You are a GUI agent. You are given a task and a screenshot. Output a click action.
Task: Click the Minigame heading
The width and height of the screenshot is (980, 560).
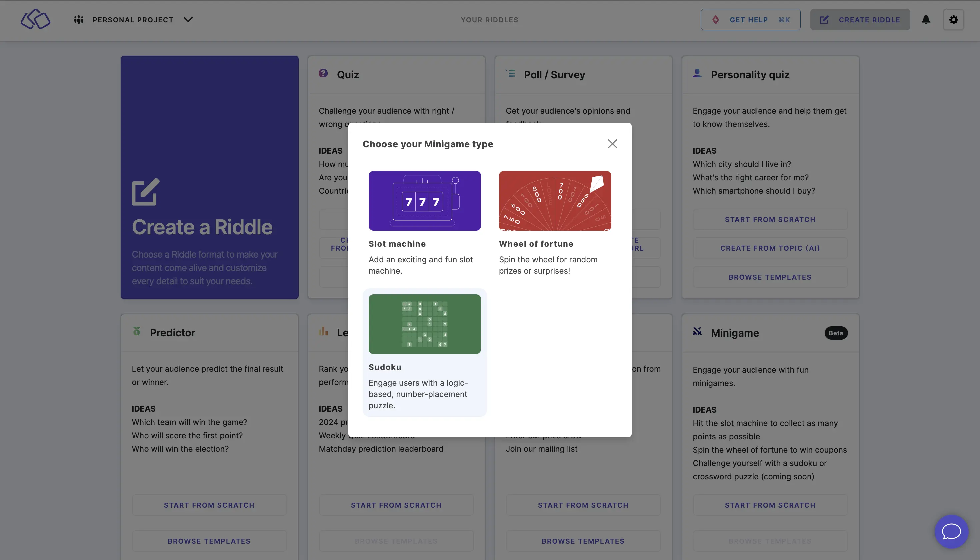[735, 333]
